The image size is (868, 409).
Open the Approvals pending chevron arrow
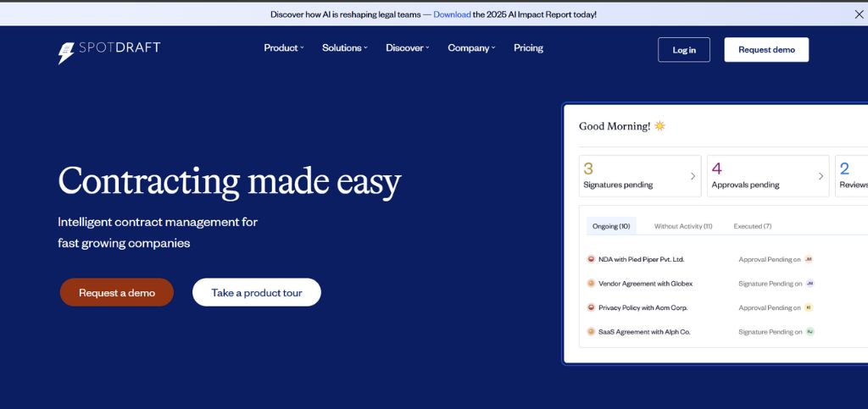(821, 176)
